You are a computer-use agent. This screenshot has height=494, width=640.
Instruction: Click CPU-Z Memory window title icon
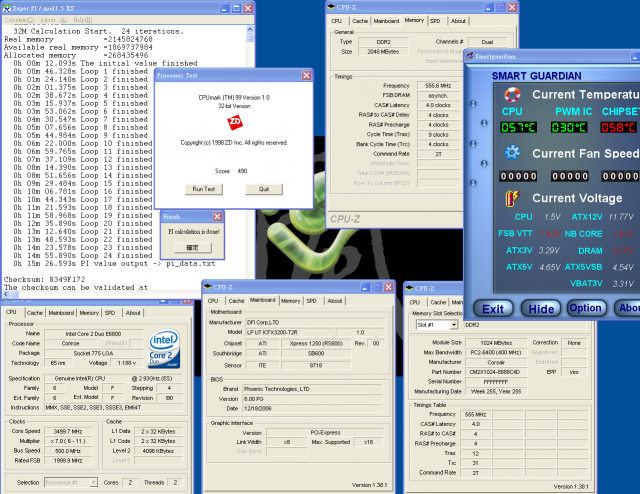(331, 7)
